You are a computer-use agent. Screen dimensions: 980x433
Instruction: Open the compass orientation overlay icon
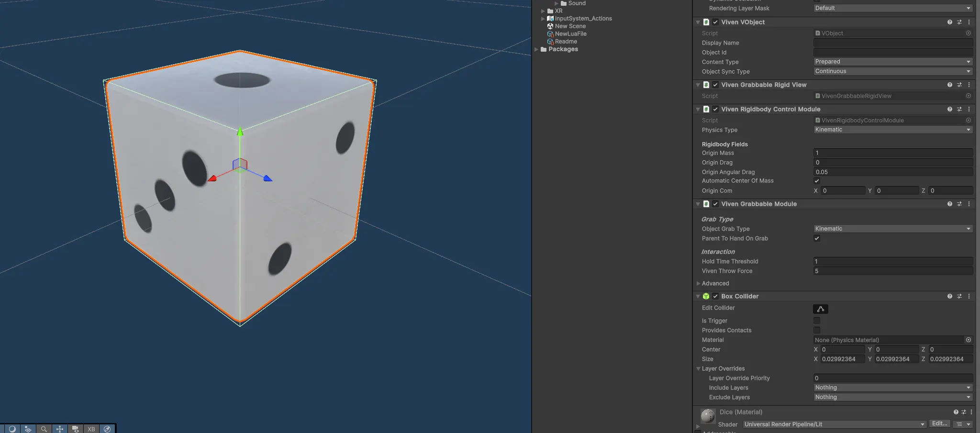pyautogui.click(x=107, y=429)
